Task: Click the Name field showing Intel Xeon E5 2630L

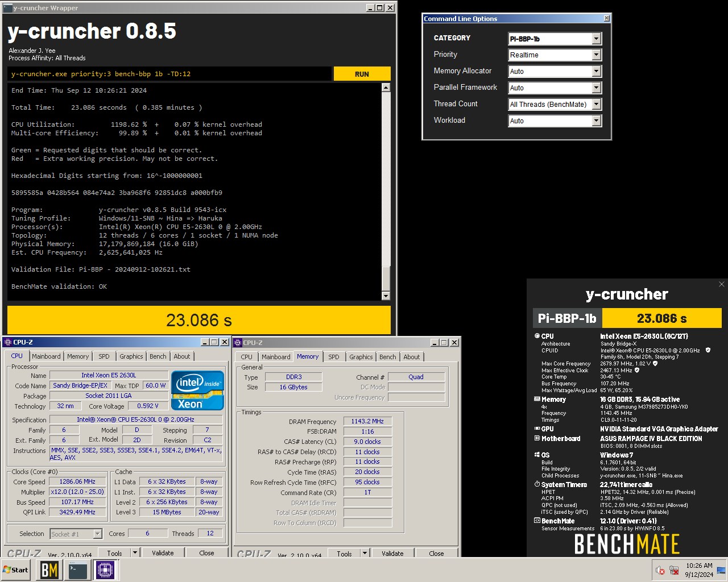Action: (109, 375)
